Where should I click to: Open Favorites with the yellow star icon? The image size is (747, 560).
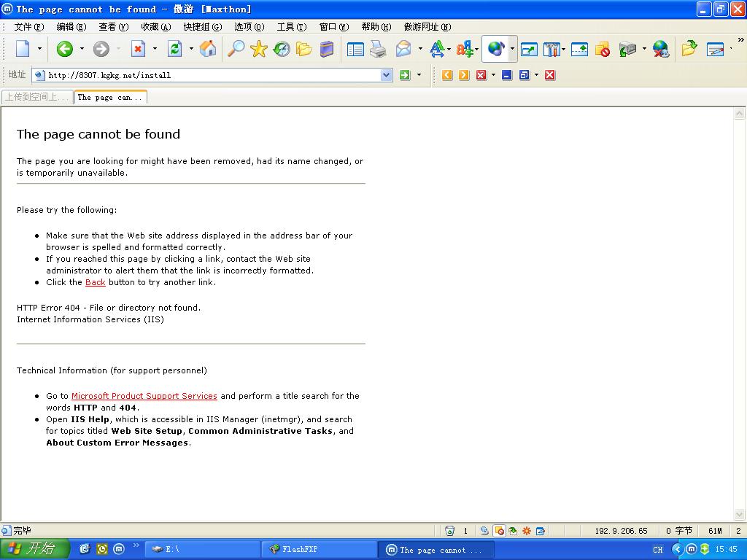click(x=259, y=49)
